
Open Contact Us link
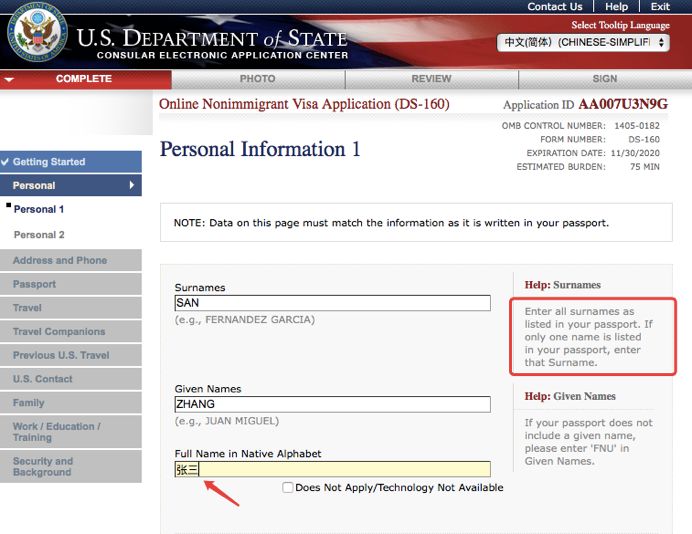(x=555, y=7)
